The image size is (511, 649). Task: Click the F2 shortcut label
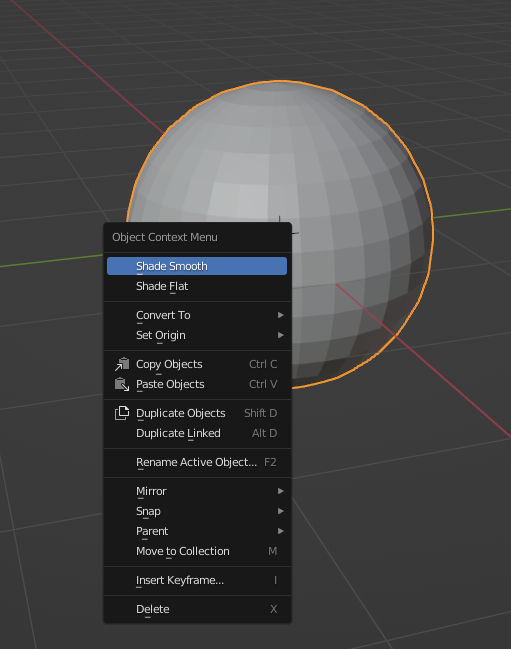[x=270, y=462]
